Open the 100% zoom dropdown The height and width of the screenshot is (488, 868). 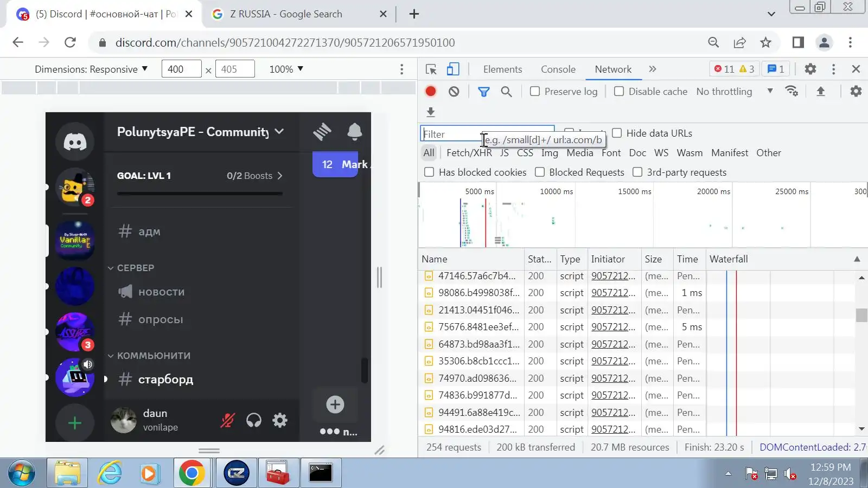click(x=286, y=69)
